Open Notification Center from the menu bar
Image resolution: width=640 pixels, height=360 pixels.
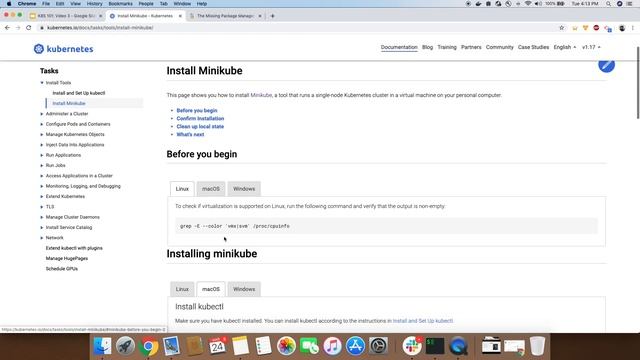coord(630,4)
